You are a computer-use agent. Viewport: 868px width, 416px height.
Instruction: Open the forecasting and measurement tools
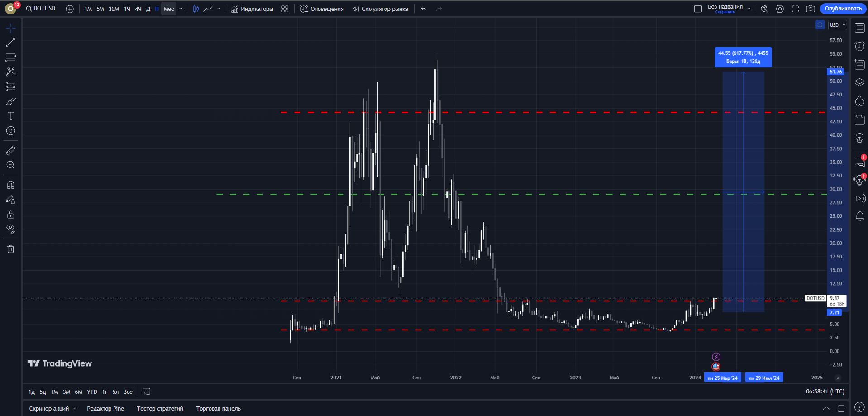coord(10,86)
